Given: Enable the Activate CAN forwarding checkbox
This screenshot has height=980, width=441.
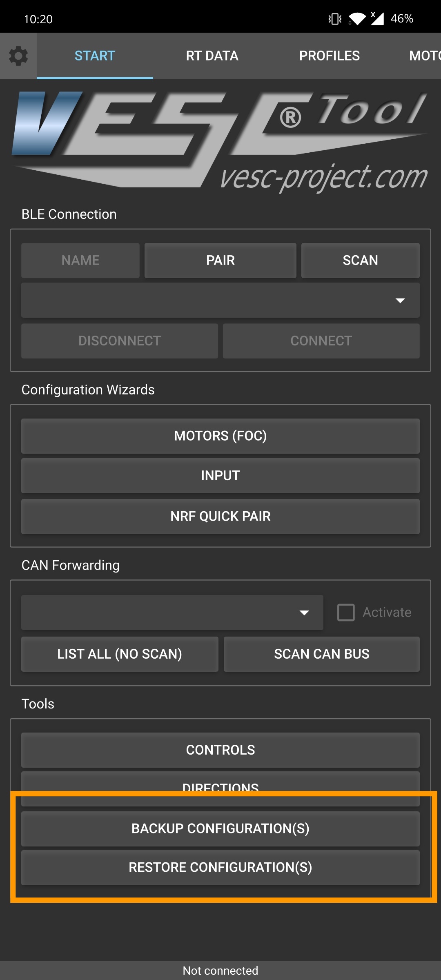Looking at the screenshot, I should tap(346, 612).
